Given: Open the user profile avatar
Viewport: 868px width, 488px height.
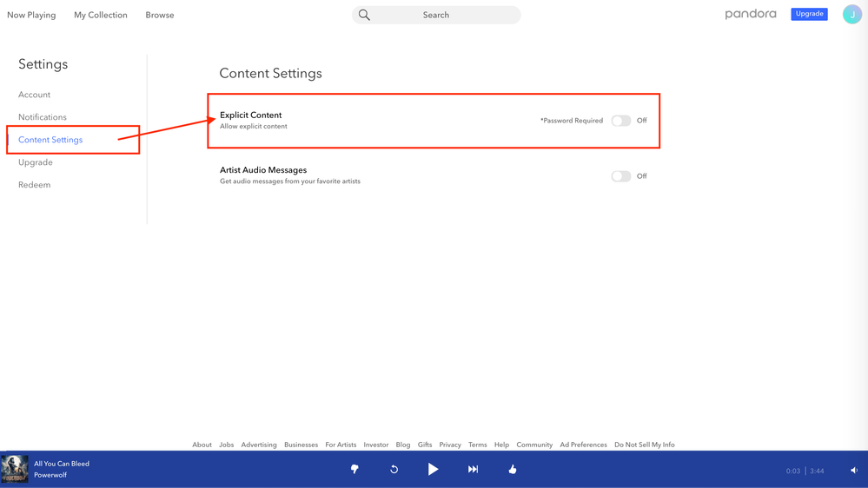Looking at the screenshot, I should pos(851,15).
